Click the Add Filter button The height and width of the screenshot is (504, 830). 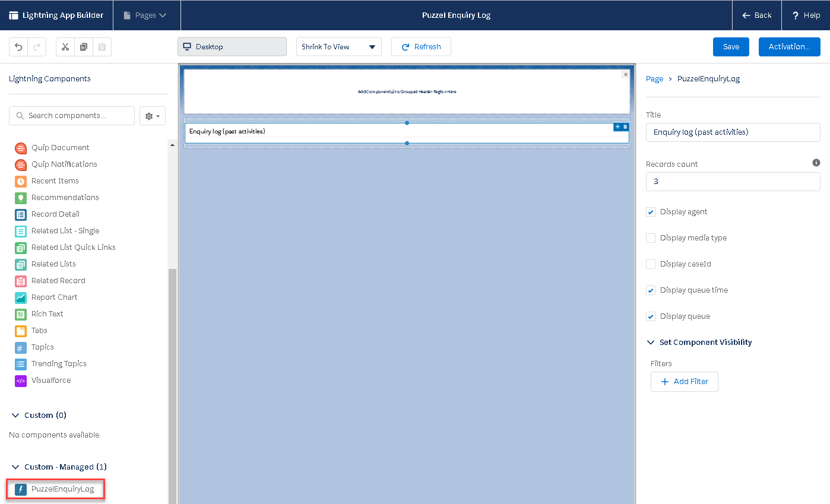684,382
